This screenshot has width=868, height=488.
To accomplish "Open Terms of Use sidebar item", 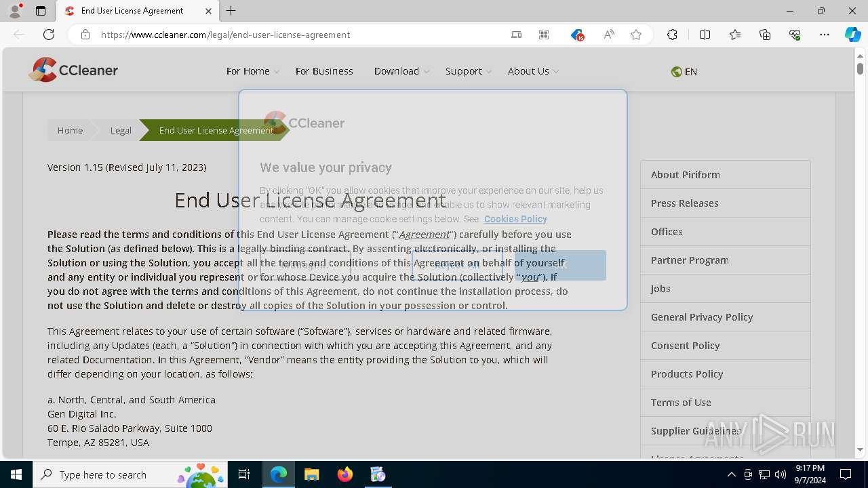I will tap(726, 403).
